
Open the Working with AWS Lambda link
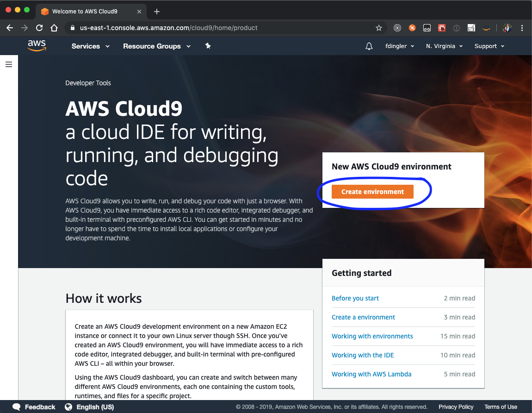tap(371, 374)
